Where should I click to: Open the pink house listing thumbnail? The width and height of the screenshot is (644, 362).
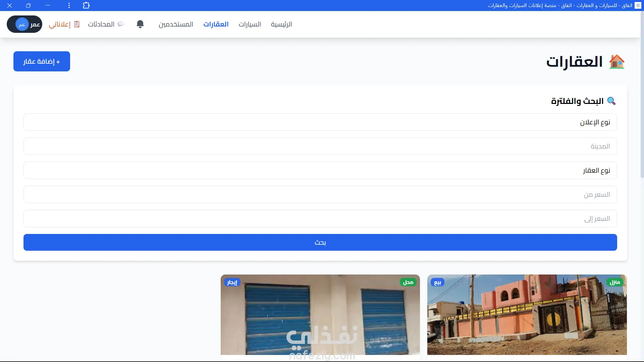pos(527,315)
